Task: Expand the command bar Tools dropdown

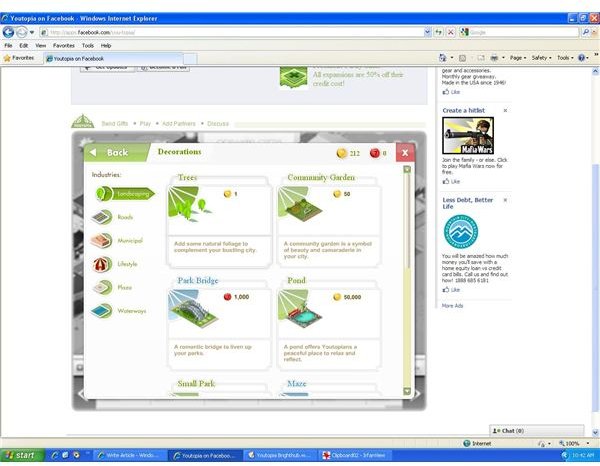Action: [x=565, y=58]
